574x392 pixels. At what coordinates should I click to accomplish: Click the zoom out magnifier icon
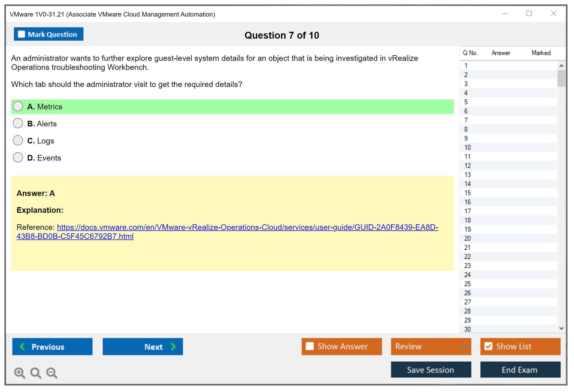click(52, 373)
